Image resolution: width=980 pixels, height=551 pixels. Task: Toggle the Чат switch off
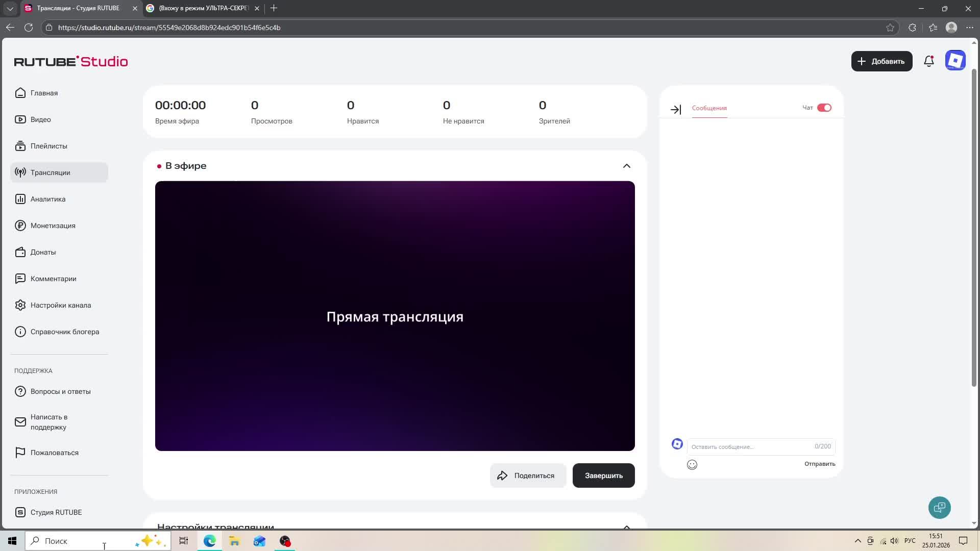coord(824,108)
